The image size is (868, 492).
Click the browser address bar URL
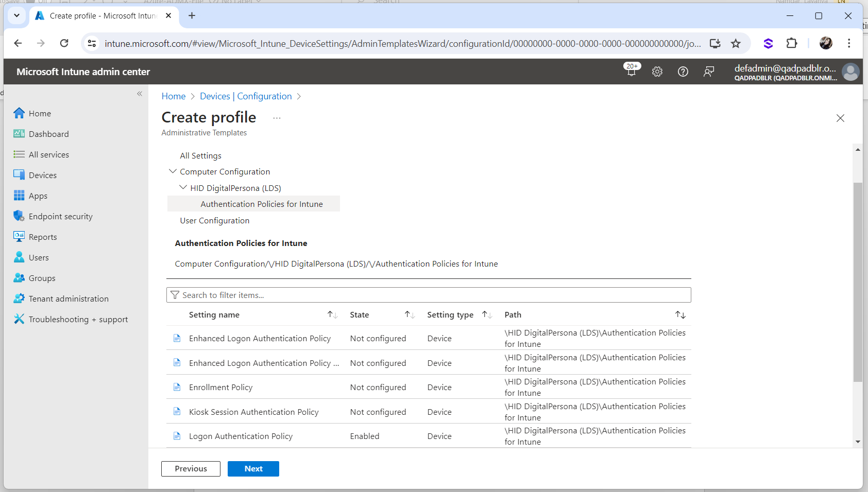point(402,43)
